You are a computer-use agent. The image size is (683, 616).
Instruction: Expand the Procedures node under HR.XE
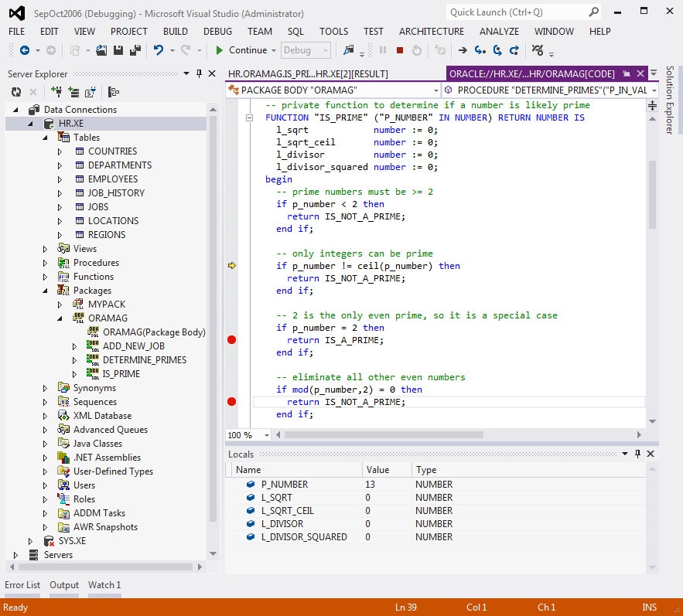pyautogui.click(x=44, y=262)
